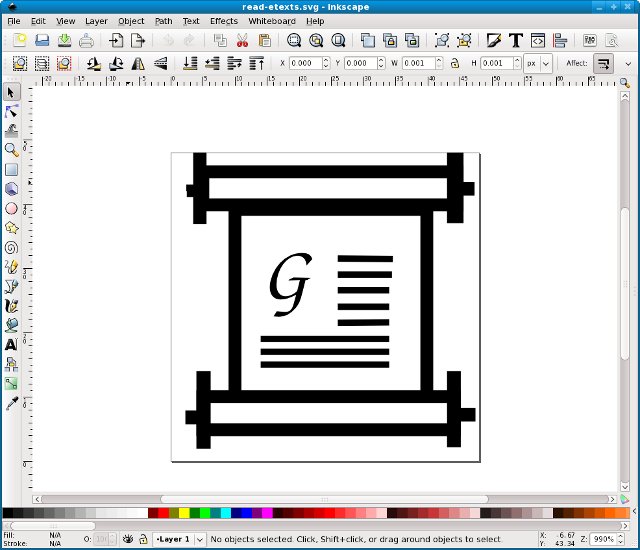The image size is (640, 550).
Task: Expand the controls bar overflow chevron
Action: coord(628,64)
